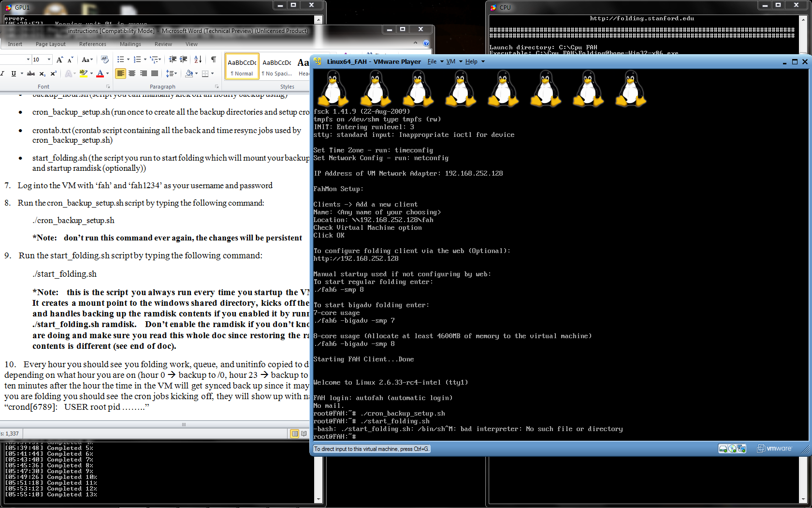Open the Paragraph dialog launcher
Image resolution: width=812 pixels, height=508 pixels.
click(x=217, y=87)
